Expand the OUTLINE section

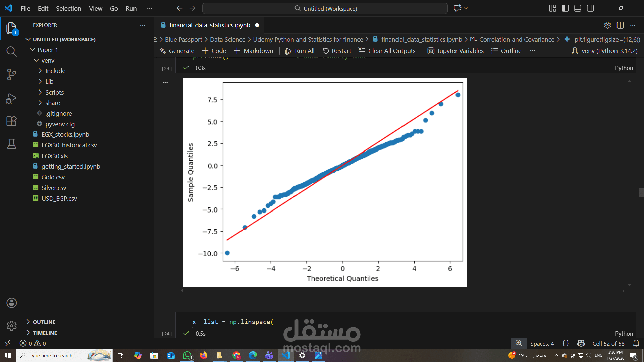click(44, 322)
